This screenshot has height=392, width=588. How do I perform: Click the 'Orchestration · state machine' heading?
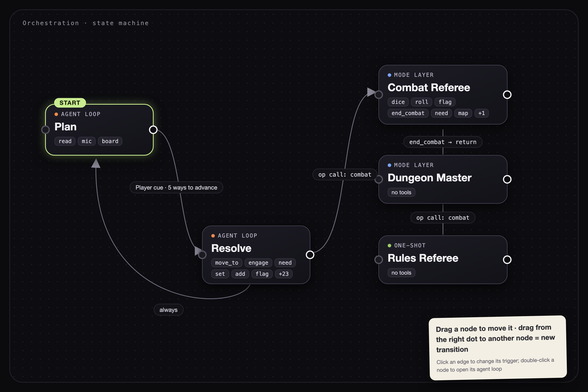click(x=86, y=23)
